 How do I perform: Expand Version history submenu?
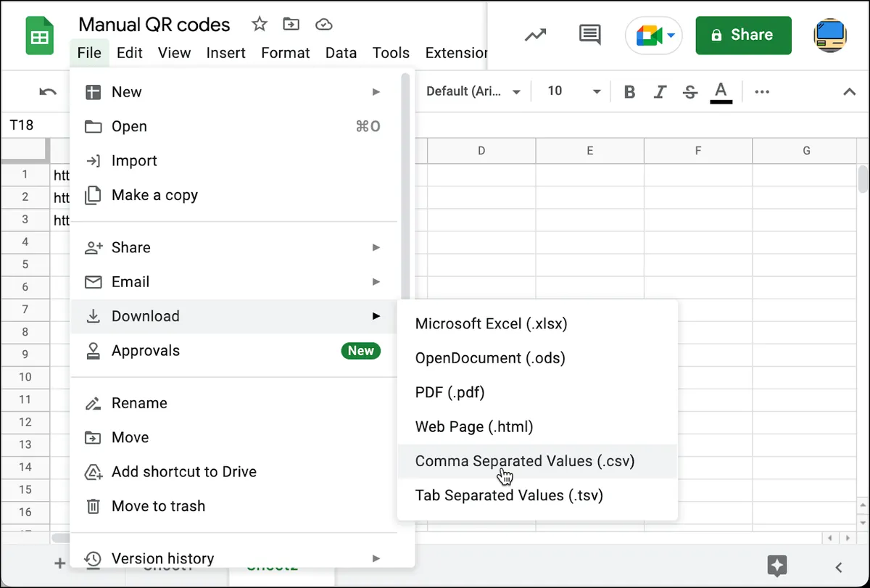(233, 558)
